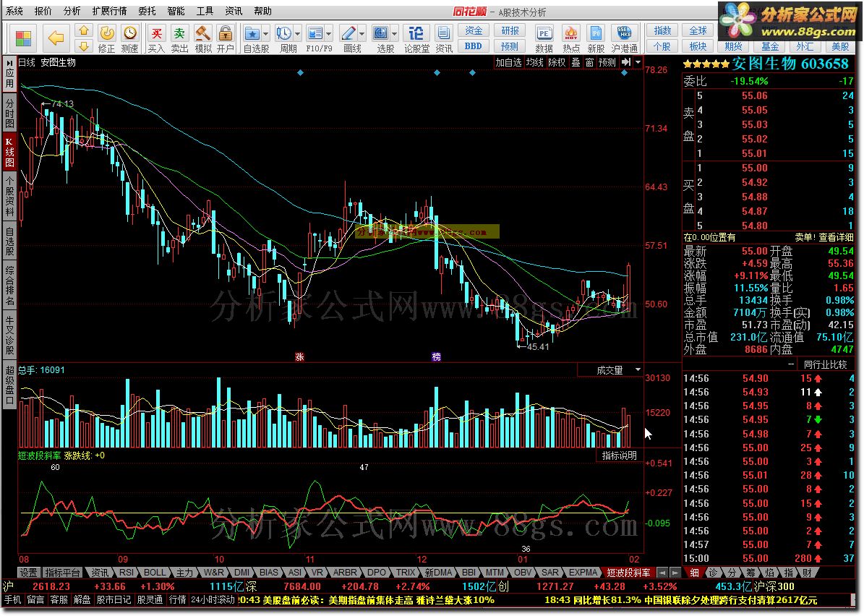Image resolution: width=864 pixels, height=616 pixels.
Task: Switch to the BOLL indicator tab
Action: (155, 573)
